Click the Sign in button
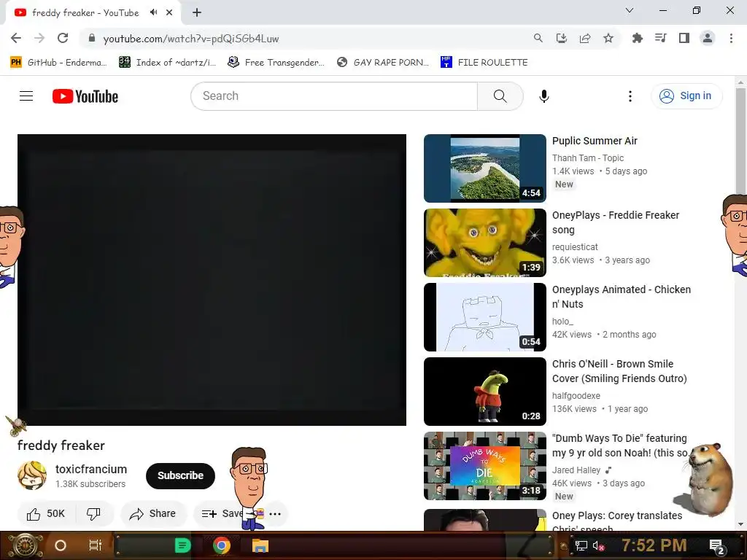This screenshot has height=560, width=747. point(686,96)
